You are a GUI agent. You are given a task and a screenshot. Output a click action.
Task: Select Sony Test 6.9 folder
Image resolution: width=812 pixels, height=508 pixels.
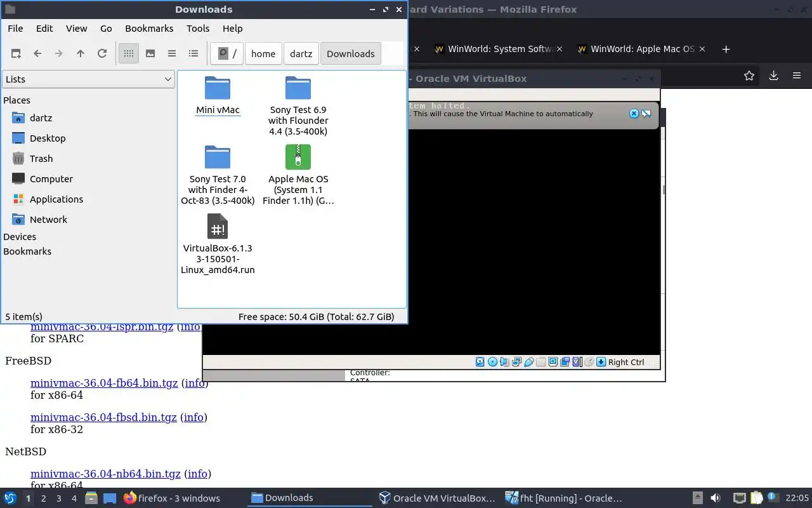click(298, 106)
